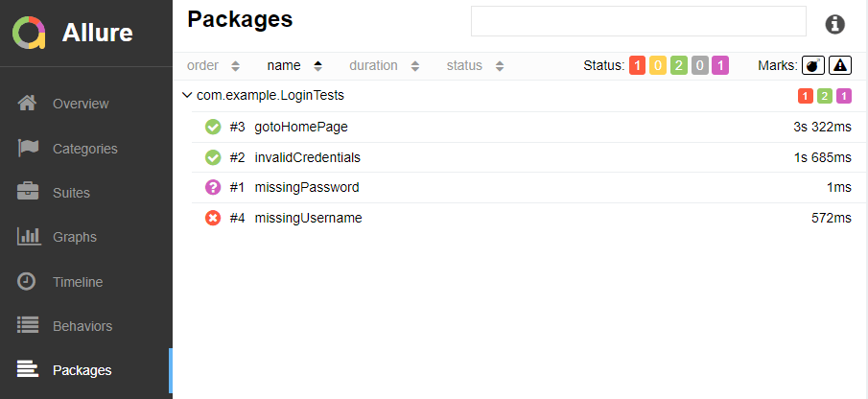868x399 pixels.
Task: Click the Categories flag icon
Action: click(28, 148)
